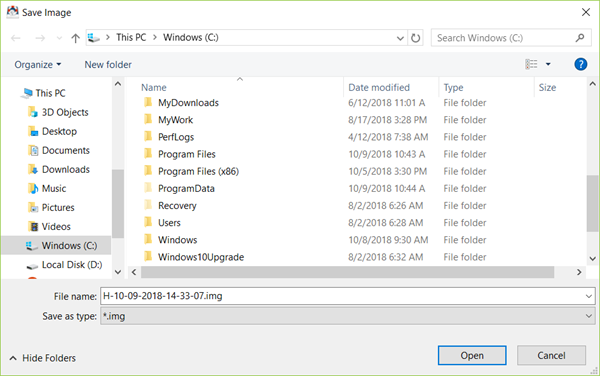Select Music in navigation pane
The image size is (600, 376).
click(54, 189)
